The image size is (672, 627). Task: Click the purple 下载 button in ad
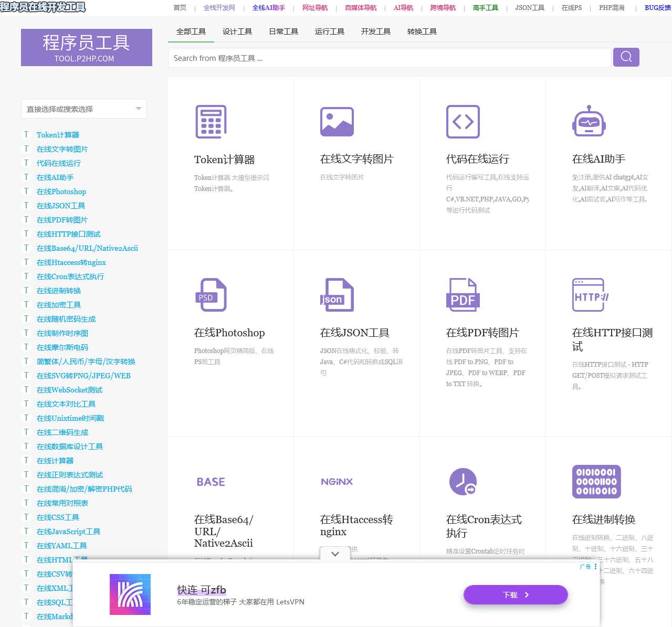point(516,595)
